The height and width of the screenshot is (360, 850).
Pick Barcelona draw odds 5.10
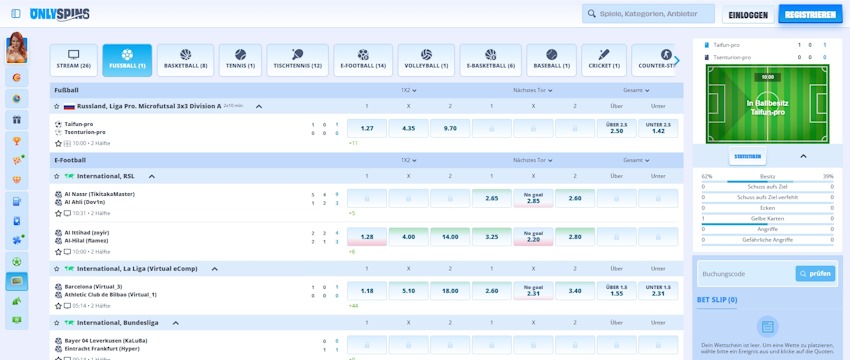point(409,291)
